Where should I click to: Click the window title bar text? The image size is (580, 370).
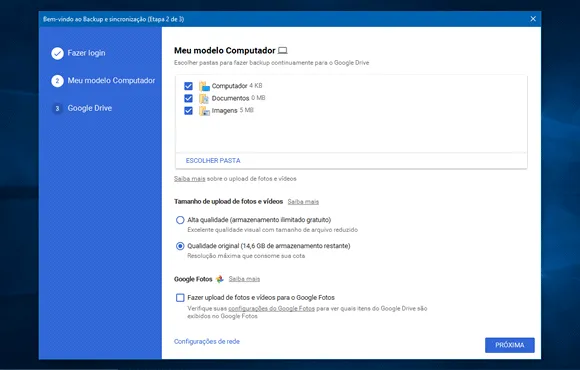click(x=114, y=19)
